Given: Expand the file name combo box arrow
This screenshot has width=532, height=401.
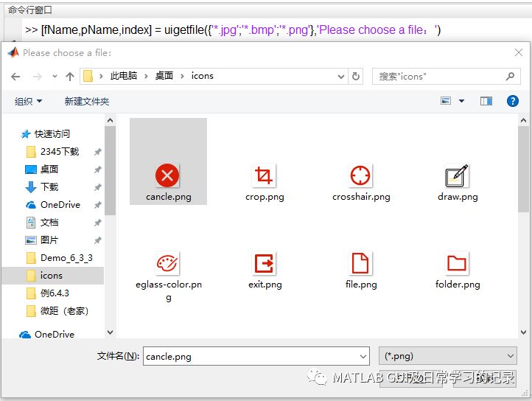Looking at the screenshot, I should point(363,357).
